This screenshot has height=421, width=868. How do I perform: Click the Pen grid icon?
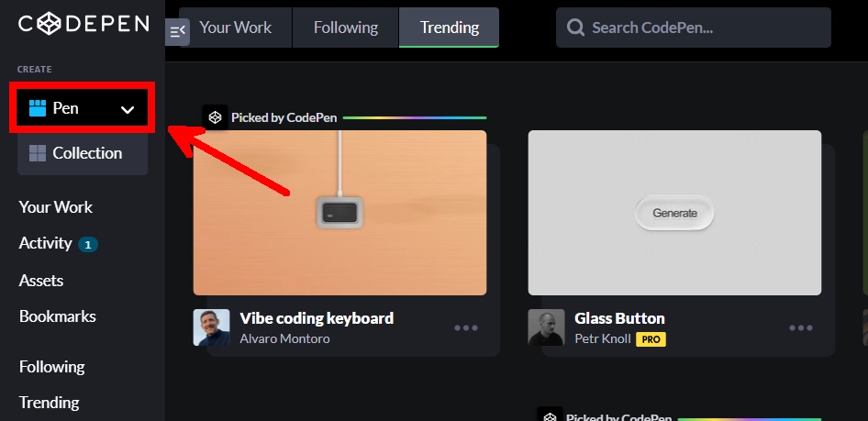click(x=38, y=108)
